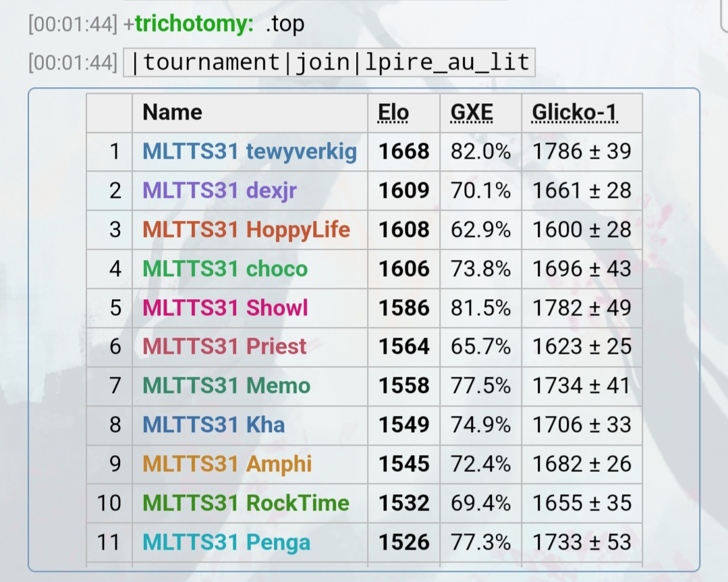This screenshot has width=728, height=582.
Task: Select player MLTTS31 choco
Action: click(x=225, y=269)
